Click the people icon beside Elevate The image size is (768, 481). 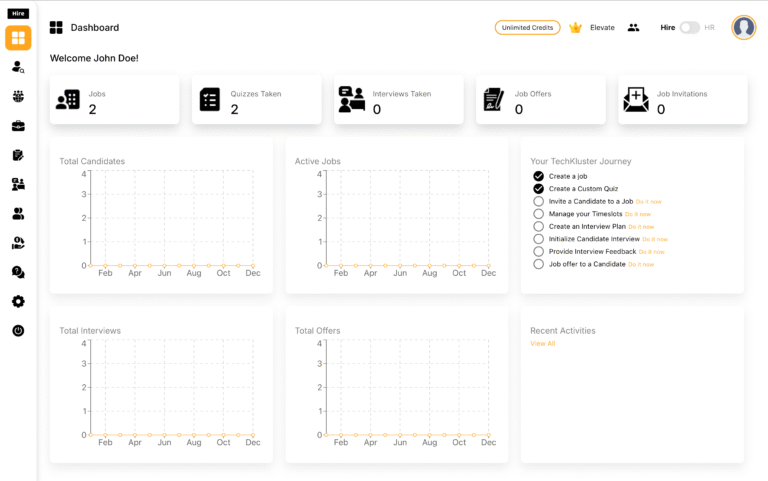(633, 28)
